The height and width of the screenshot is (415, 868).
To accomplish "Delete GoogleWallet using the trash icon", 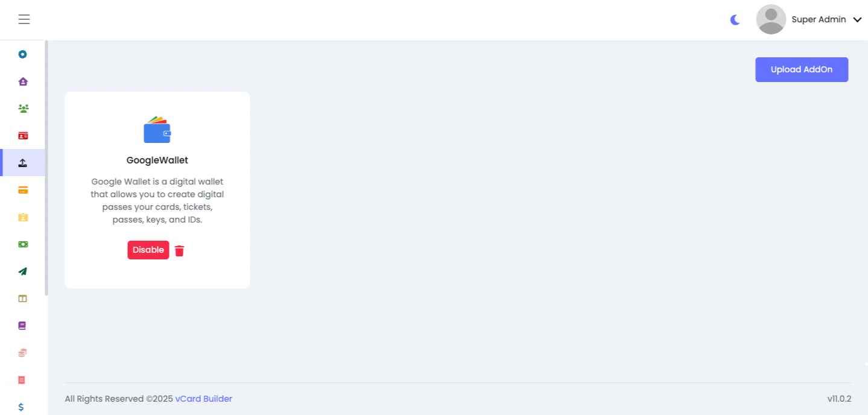I will pyautogui.click(x=179, y=251).
